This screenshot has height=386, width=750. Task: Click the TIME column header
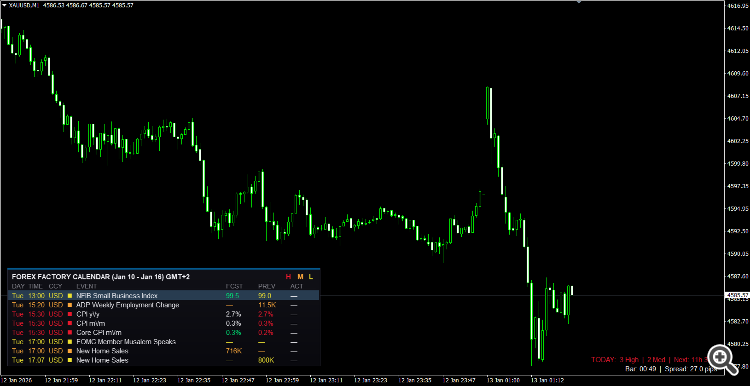(35, 286)
